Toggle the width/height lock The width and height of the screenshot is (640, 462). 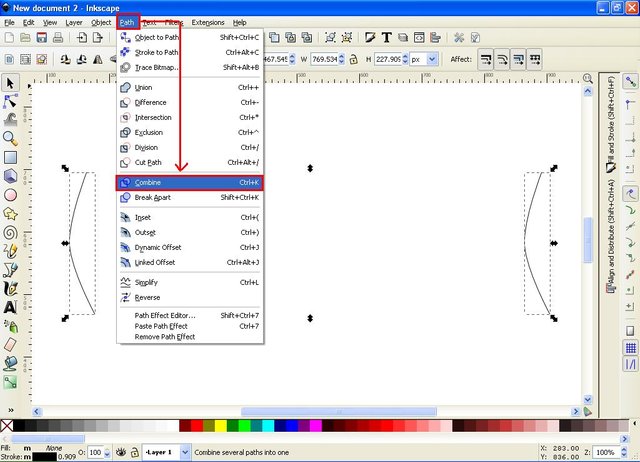[354, 60]
